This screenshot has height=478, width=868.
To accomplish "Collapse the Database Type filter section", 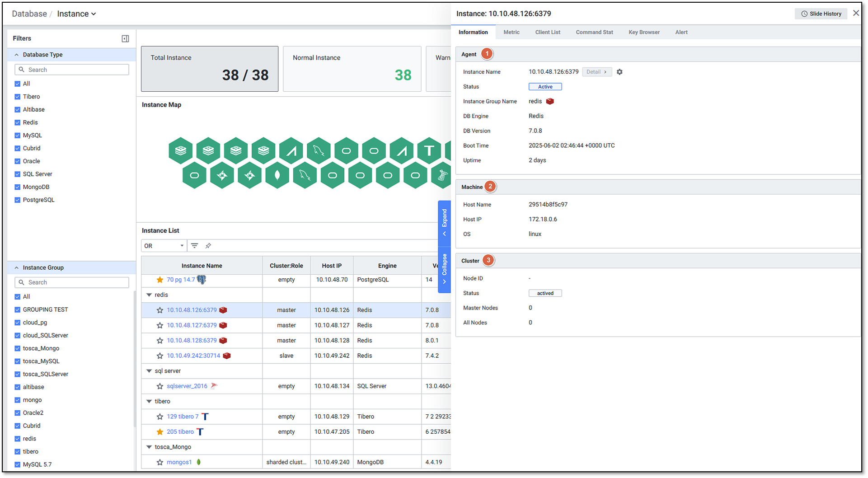I will [17, 55].
